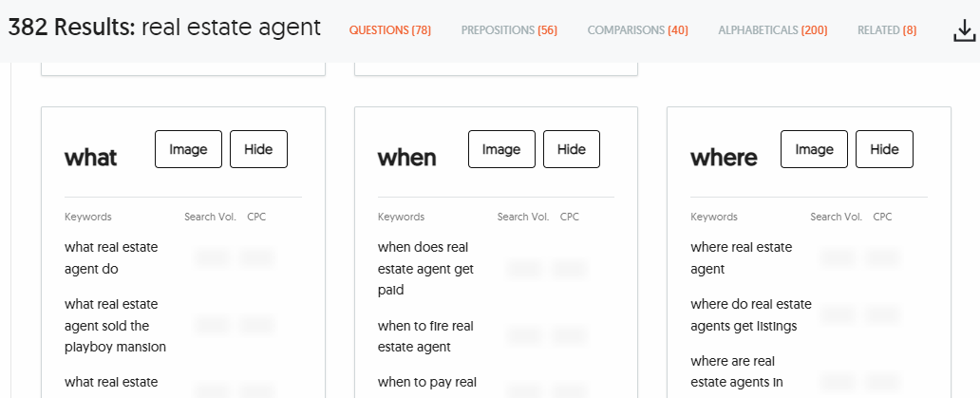Hide the 'where' keyword card
Image resolution: width=980 pixels, height=398 pixels.
[x=884, y=149]
